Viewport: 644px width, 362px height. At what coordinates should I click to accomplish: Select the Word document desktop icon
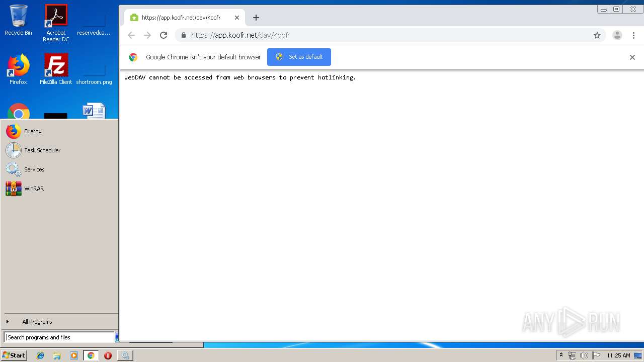pyautogui.click(x=94, y=111)
